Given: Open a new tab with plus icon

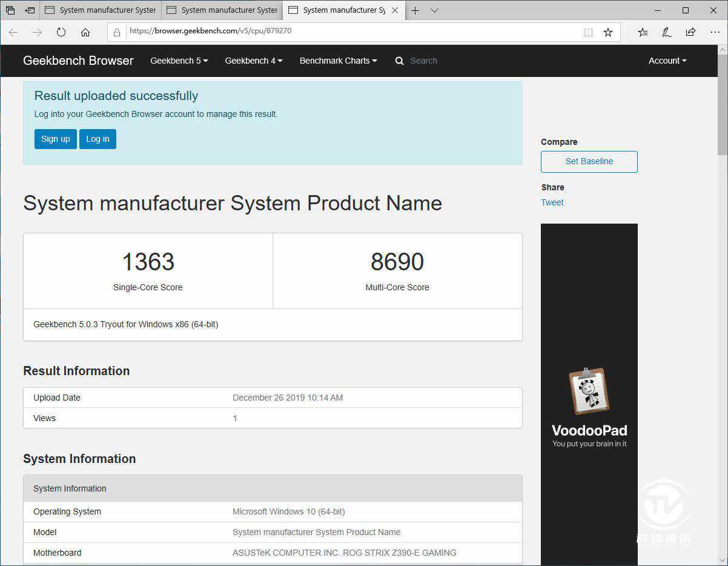Looking at the screenshot, I should pos(415,10).
